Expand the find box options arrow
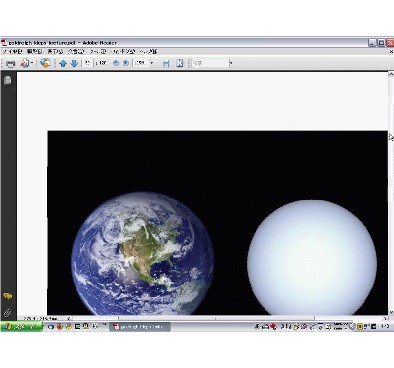Screen dimensions: 394x368 tap(231, 63)
